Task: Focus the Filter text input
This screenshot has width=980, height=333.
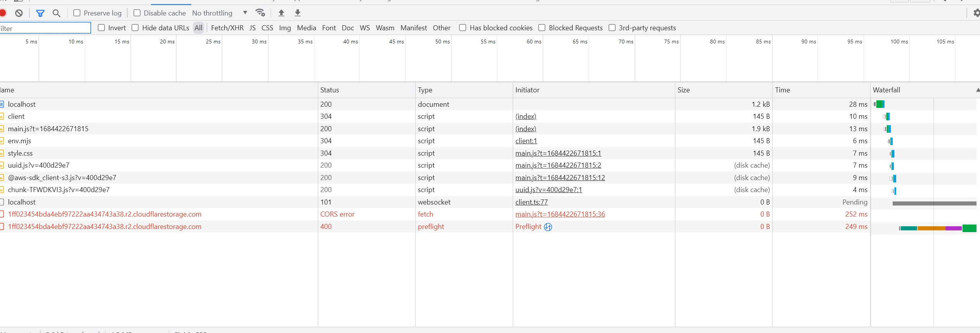Action: tap(45, 28)
